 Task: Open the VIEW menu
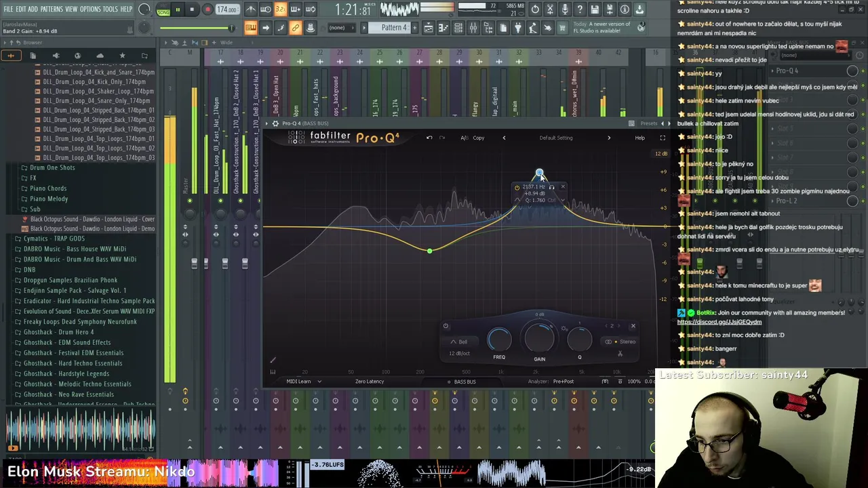click(71, 9)
